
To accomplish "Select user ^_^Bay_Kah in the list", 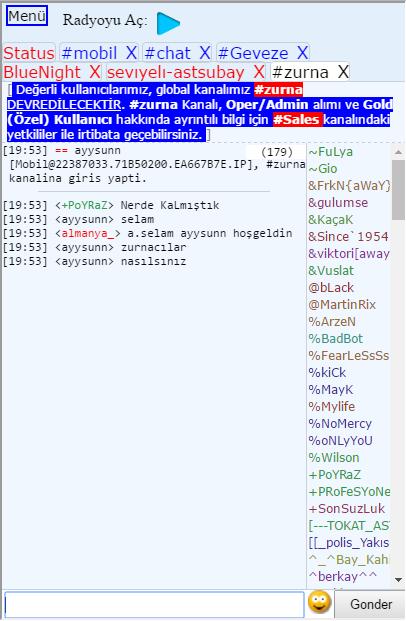I will point(348,560).
